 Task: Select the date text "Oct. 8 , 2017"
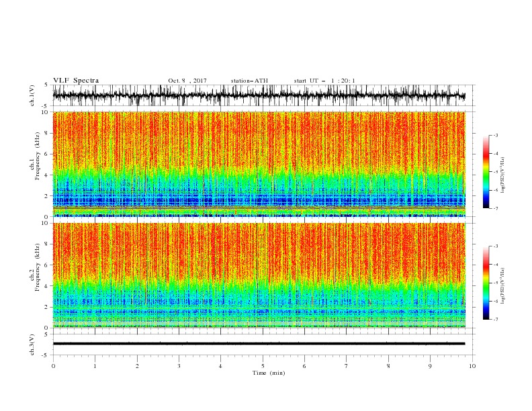[187, 81]
